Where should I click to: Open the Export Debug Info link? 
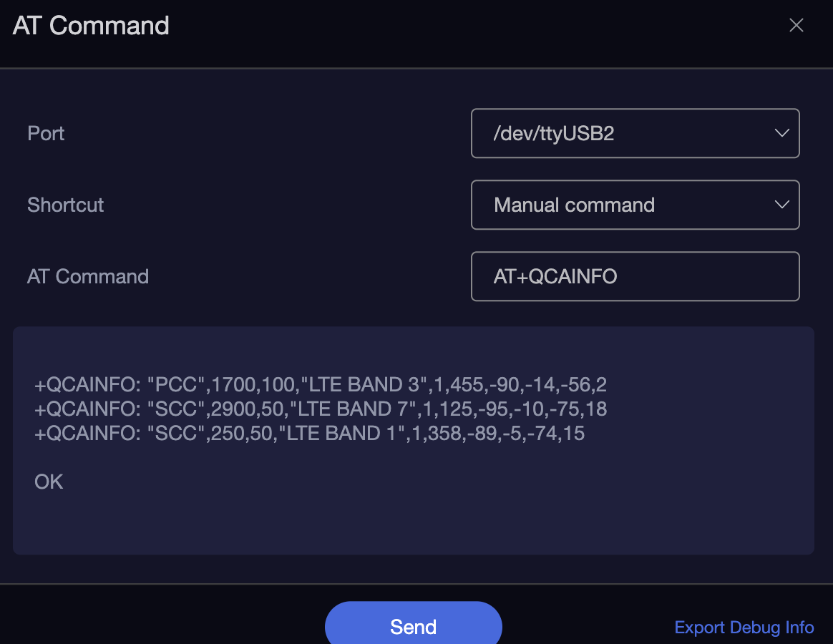(x=744, y=628)
